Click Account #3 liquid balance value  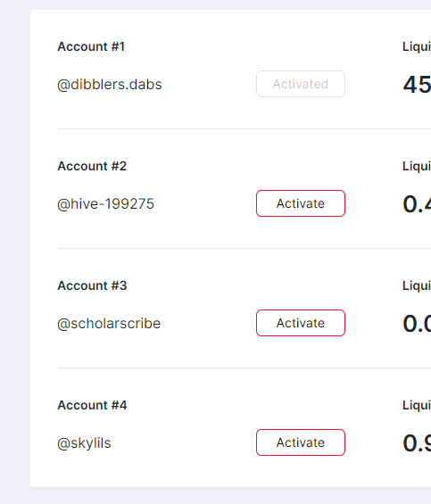(417, 324)
